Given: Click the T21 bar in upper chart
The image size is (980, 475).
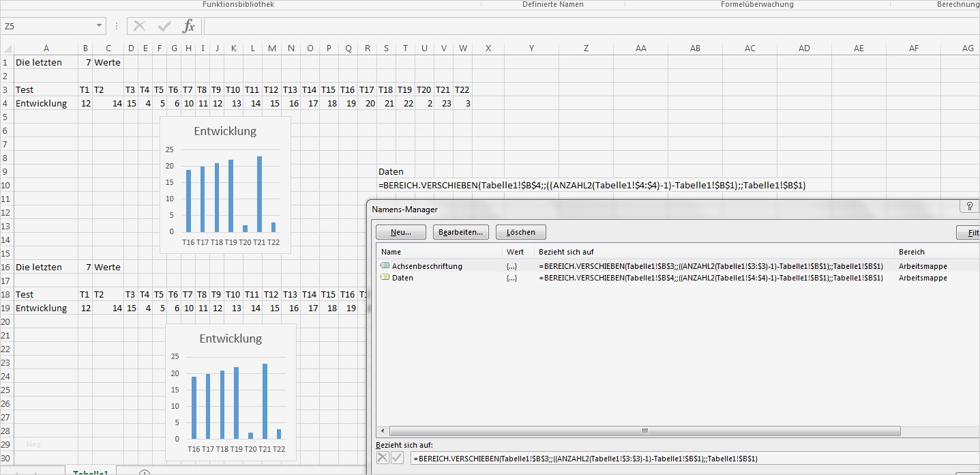Looking at the screenshot, I should 259,195.
